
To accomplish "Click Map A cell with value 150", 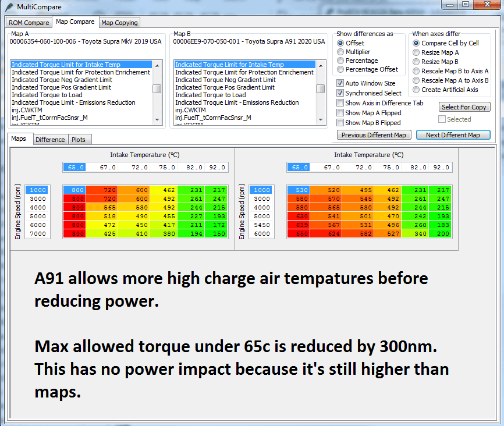I will (x=216, y=234).
